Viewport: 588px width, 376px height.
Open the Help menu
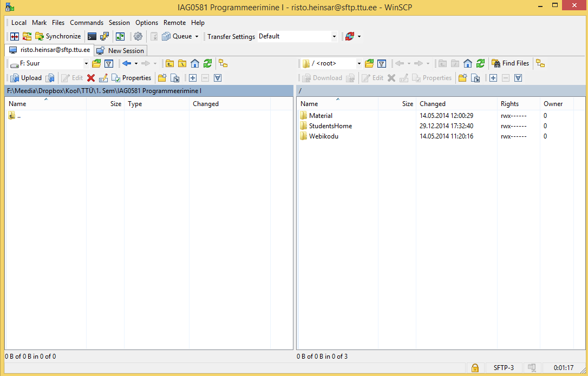pyautogui.click(x=198, y=23)
